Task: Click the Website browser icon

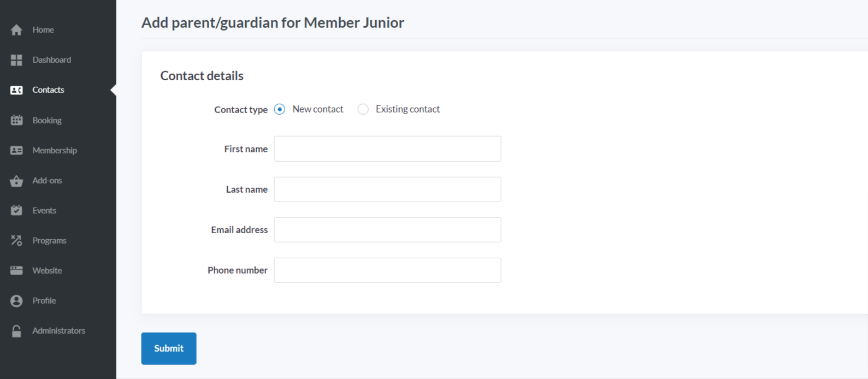Action: pos(16,270)
